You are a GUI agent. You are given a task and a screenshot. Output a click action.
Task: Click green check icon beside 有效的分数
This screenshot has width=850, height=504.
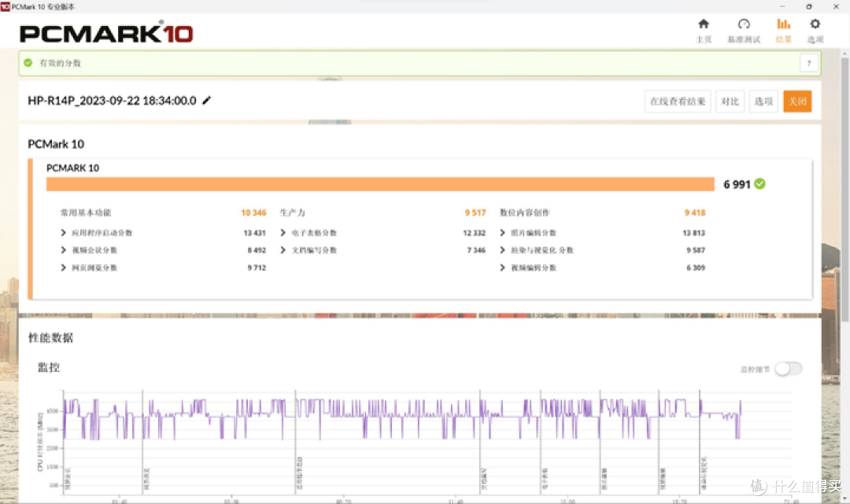click(x=28, y=63)
